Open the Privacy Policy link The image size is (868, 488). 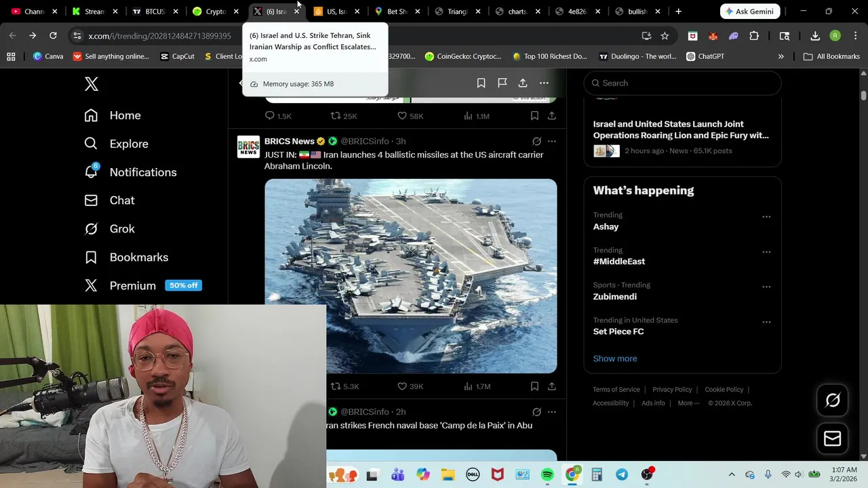tap(672, 390)
